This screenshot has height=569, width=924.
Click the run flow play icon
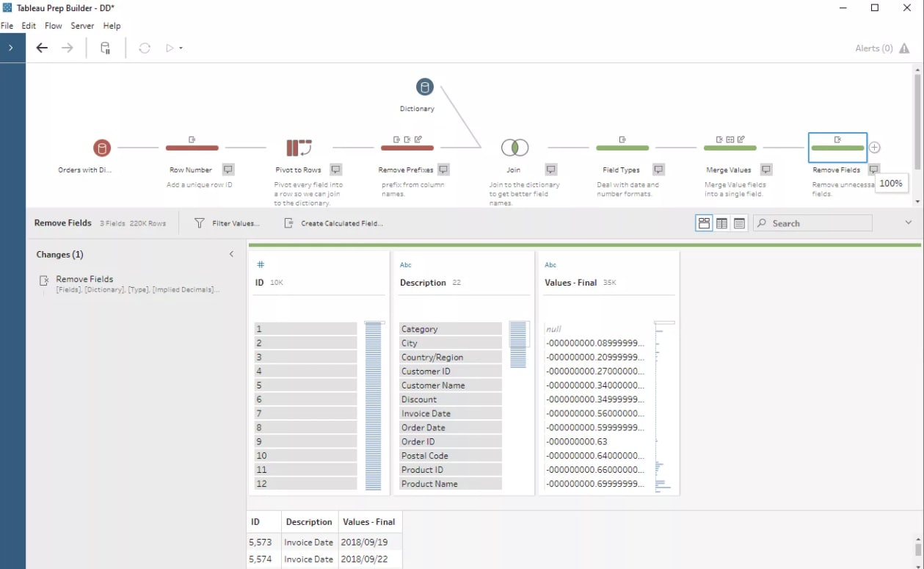(x=170, y=48)
